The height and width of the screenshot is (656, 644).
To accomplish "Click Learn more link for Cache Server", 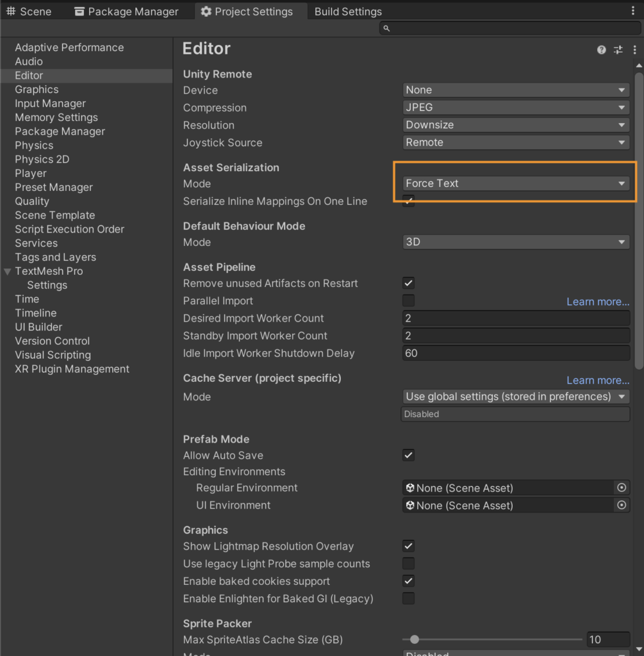I will coord(598,381).
